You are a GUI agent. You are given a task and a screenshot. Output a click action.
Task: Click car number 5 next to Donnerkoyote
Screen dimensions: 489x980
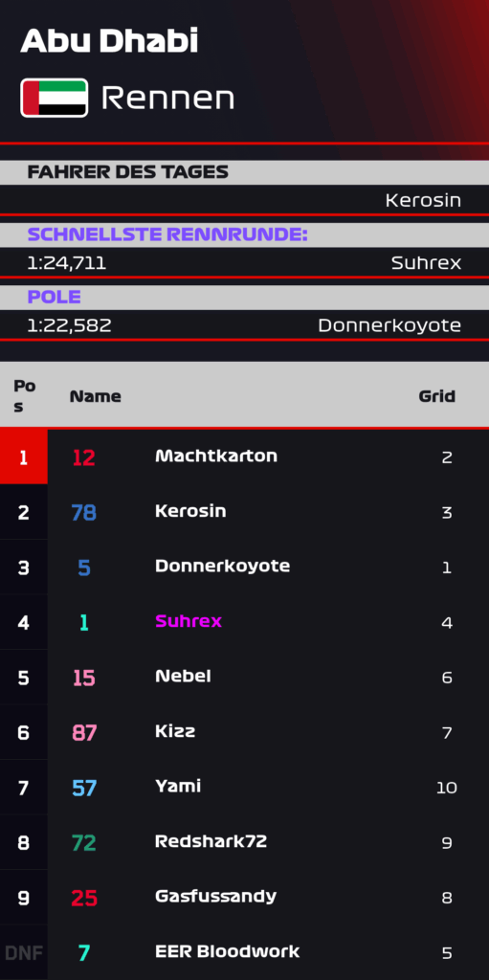click(x=84, y=568)
